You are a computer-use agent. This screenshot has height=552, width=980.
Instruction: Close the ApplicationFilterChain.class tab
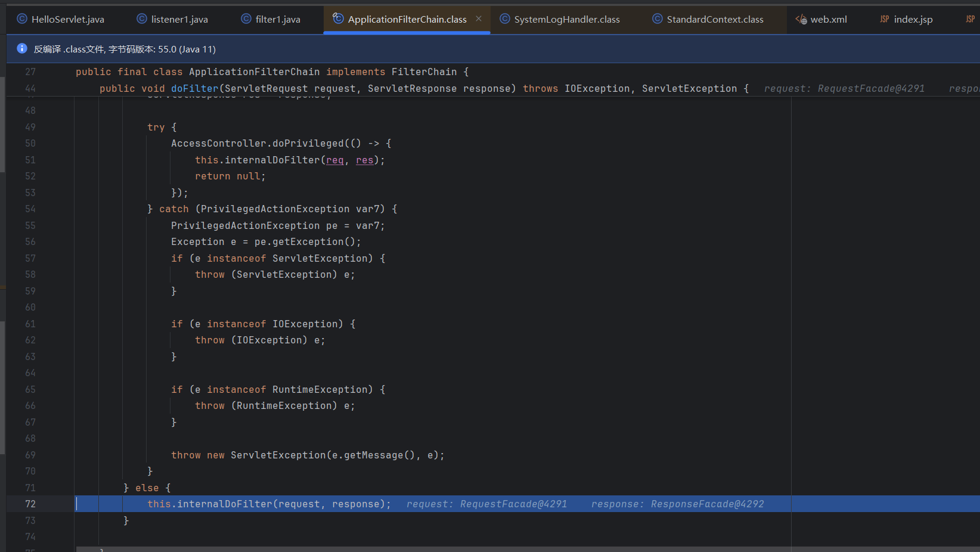[479, 19]
